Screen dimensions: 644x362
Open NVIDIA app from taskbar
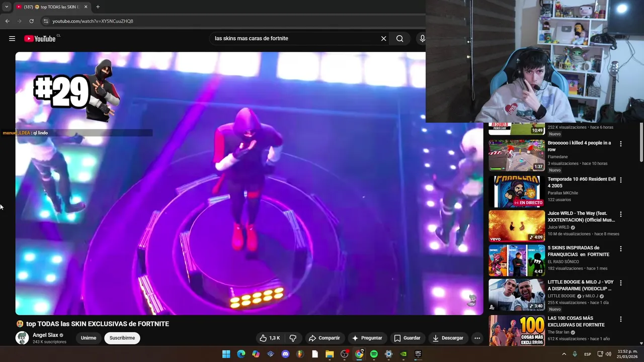coord(403,354)
